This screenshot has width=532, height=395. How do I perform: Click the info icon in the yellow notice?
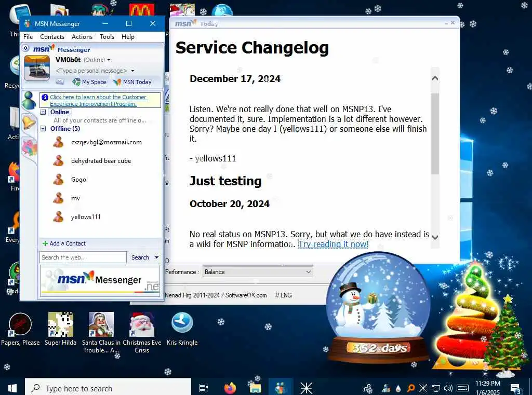pyautogui.click(x=45, y=97)
